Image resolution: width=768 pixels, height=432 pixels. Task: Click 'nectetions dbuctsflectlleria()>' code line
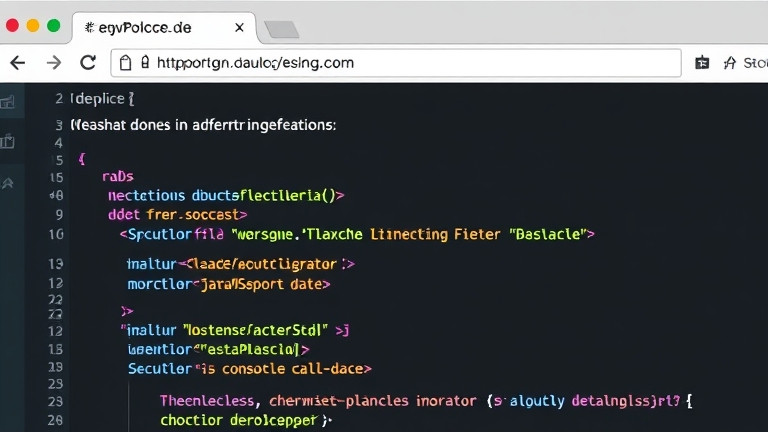point(226,195)
